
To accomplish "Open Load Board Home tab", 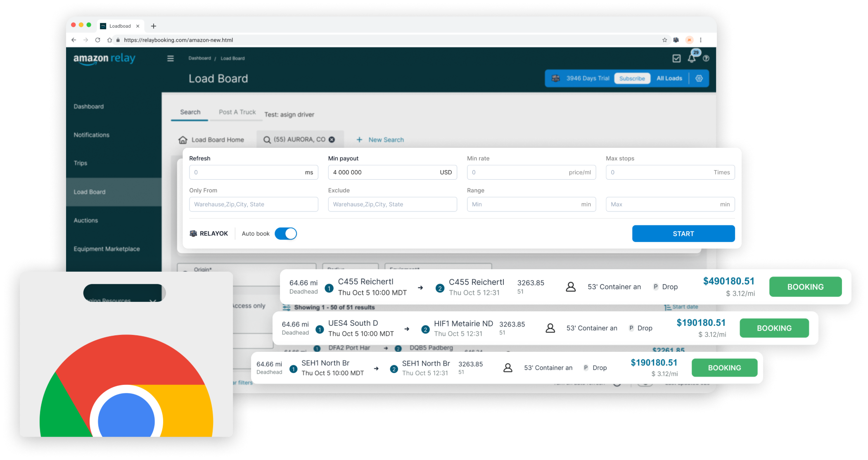I will [211, 140].
